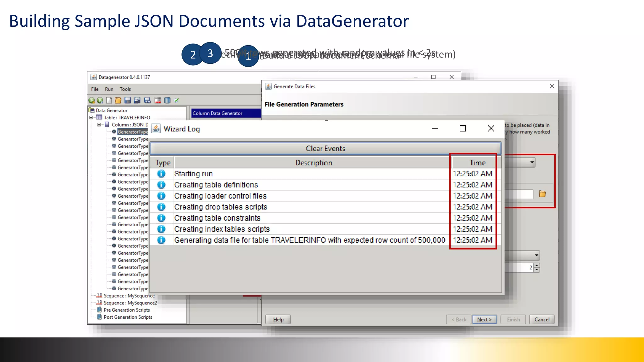Click the up arrow of the spinner showing 2
This screenshot has height=362, width=644.
point(537,266)
